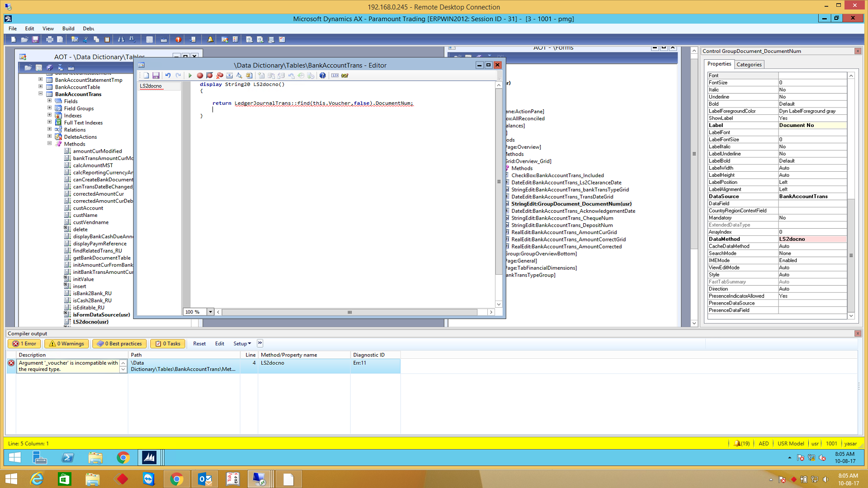Click the Remove all breakpoints icon
868x488 pixels.
(220, 75)
